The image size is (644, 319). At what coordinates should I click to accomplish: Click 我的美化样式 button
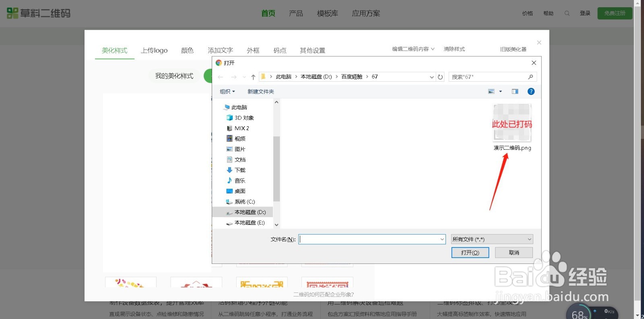(174, 76)
